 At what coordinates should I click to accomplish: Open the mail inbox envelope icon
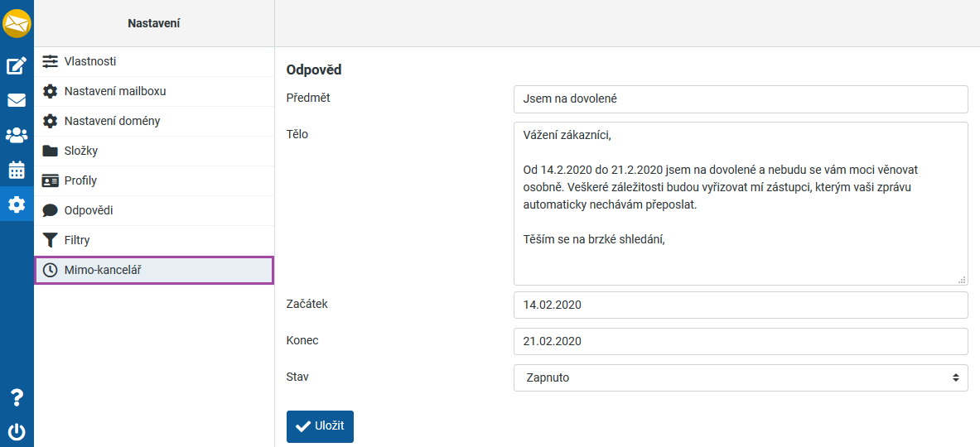point(17,100)
